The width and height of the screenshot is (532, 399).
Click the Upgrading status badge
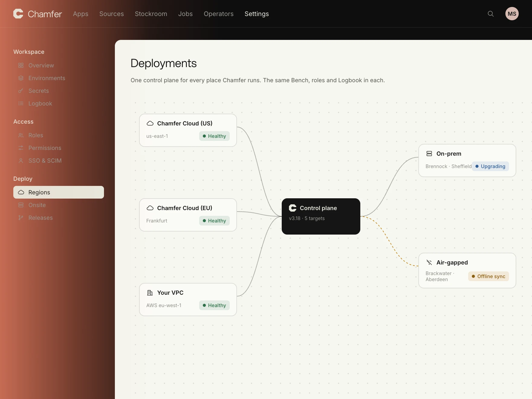pos(490,166)
